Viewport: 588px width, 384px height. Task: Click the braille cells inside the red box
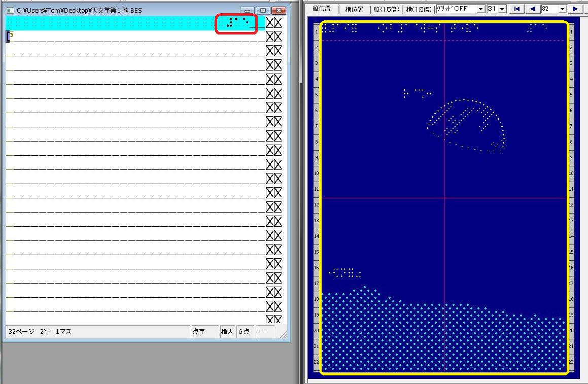(237, 23)
